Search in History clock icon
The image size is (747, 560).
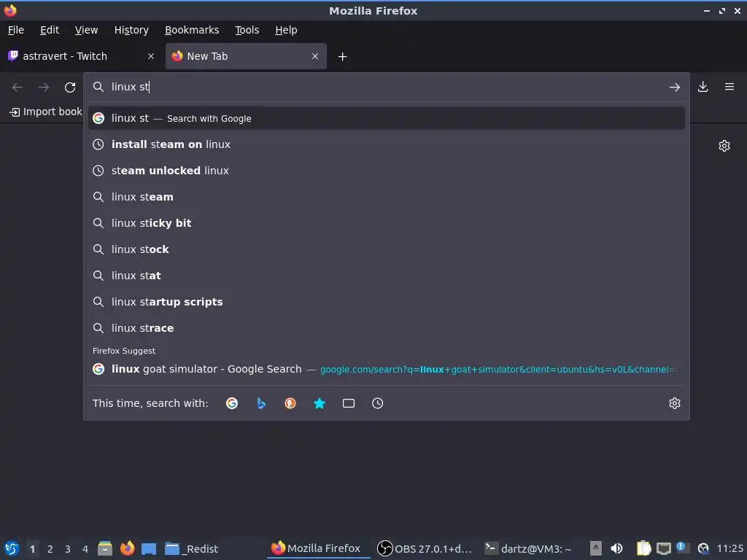coord(377,403)
